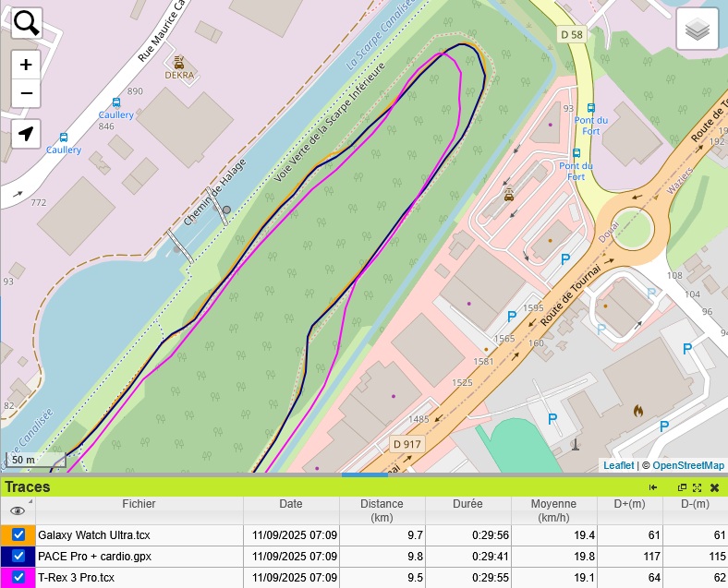Toggle the T-Rex 3 Pro.tcx trace checkbox
The image size is (728, 588).
[x=18, y=578]
